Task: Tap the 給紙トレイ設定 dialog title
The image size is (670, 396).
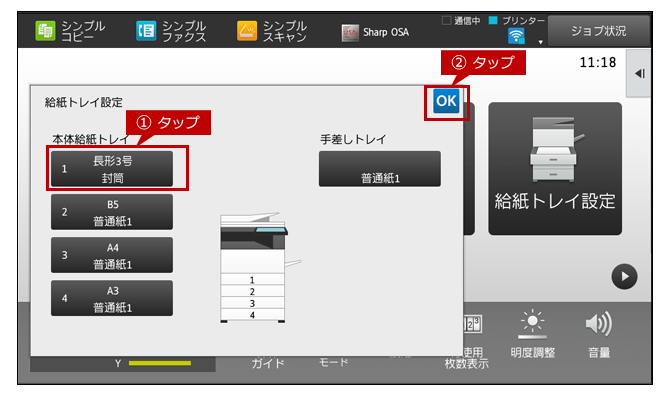Action: coord(84,102)
